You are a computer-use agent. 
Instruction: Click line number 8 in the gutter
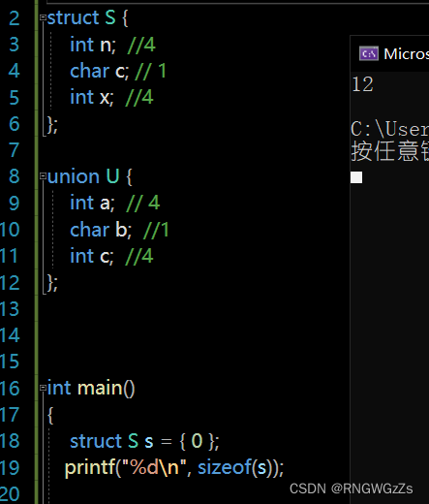pyautogui.click(x=14, y=176)
